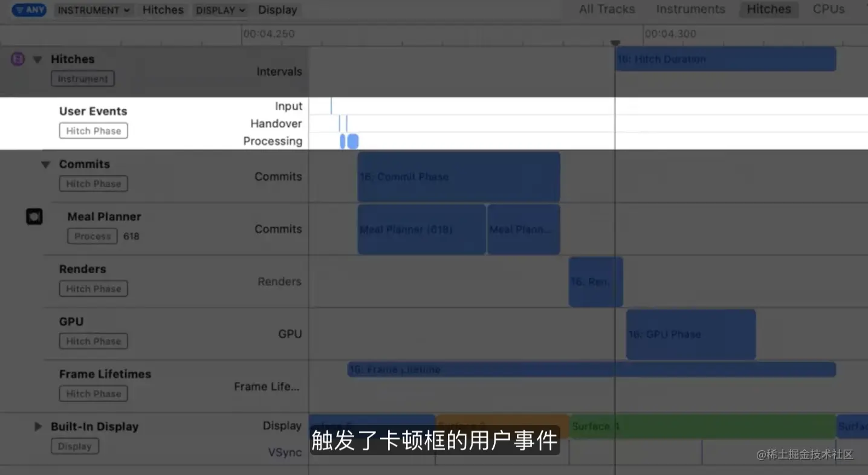868x475 pixels.
Task: Open the INSTRUMENT dropdown
Action: 94,10
